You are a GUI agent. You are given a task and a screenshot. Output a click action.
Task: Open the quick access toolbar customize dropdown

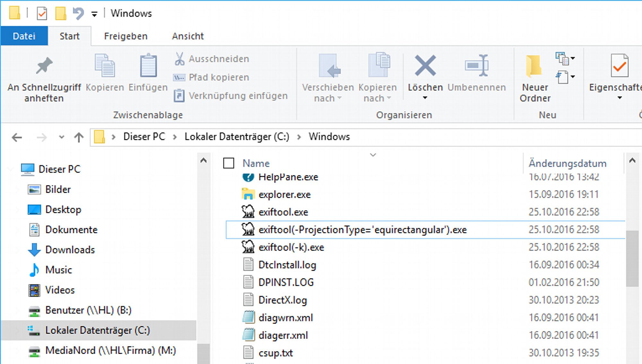tap(94, 14)
